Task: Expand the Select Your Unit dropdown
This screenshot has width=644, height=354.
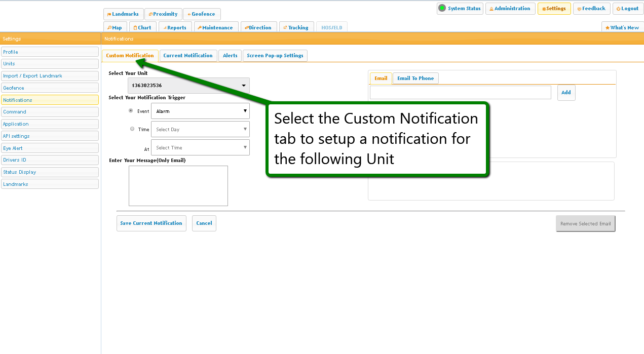Action: coord(188,86)
